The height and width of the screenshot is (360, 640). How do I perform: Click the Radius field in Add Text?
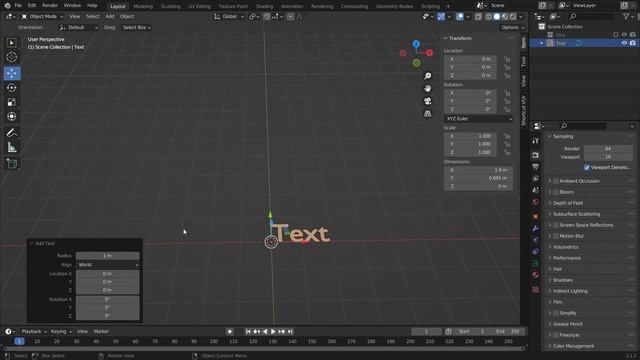pyautogui.click(x=108, y=256)
